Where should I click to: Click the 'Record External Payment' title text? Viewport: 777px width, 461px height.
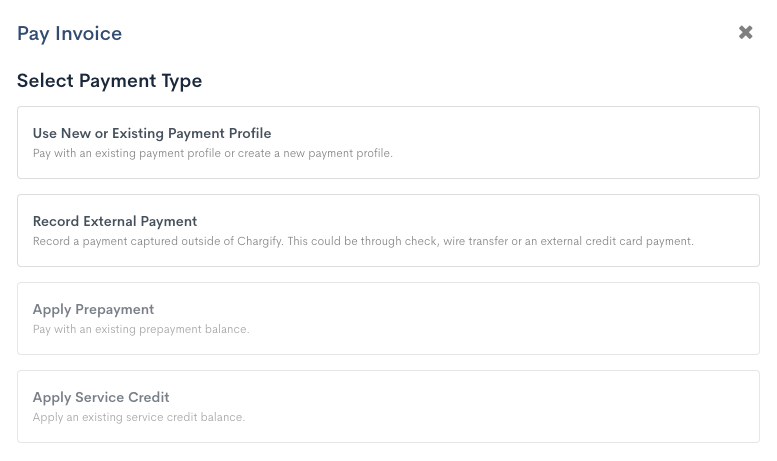(115, 221)
